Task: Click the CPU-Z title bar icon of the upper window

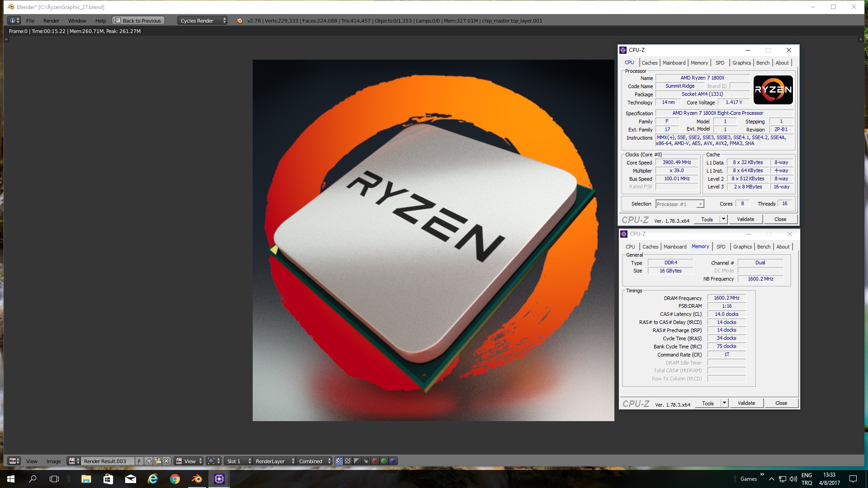Action: click(623, 50)
